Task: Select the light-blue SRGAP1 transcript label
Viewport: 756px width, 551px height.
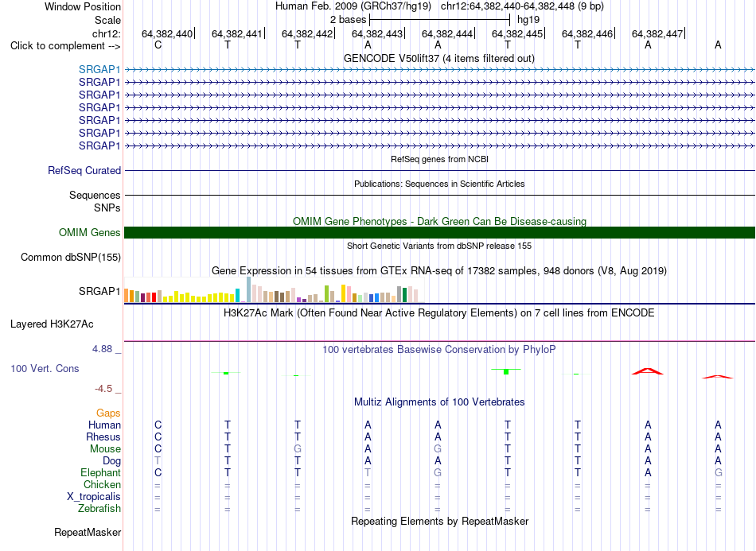Action: pos(99,69)
